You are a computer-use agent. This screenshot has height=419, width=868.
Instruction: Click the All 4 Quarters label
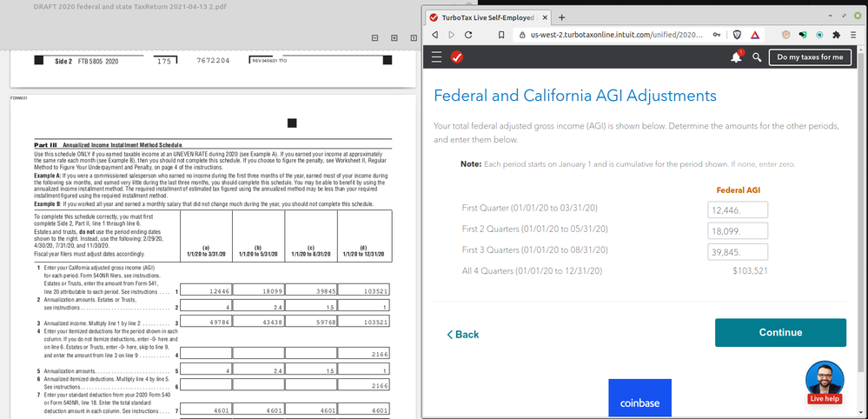[532, 271]
